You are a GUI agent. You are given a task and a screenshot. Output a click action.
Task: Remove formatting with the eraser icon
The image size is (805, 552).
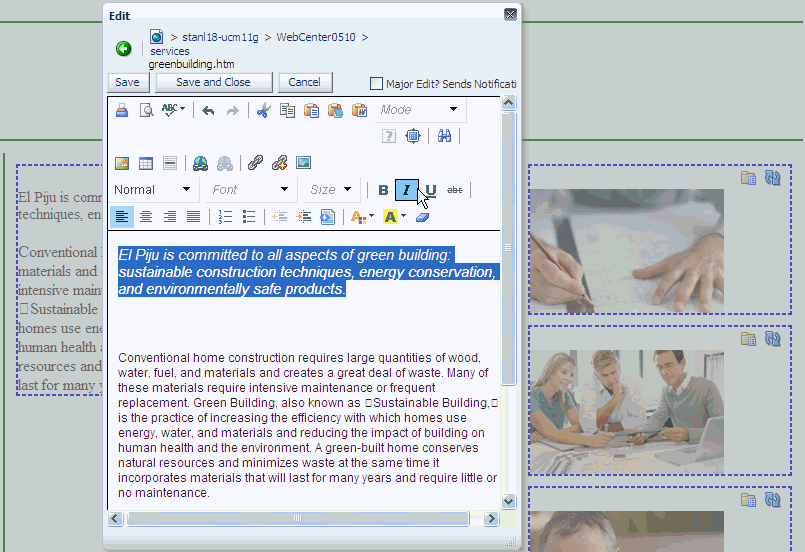[422, 217]
